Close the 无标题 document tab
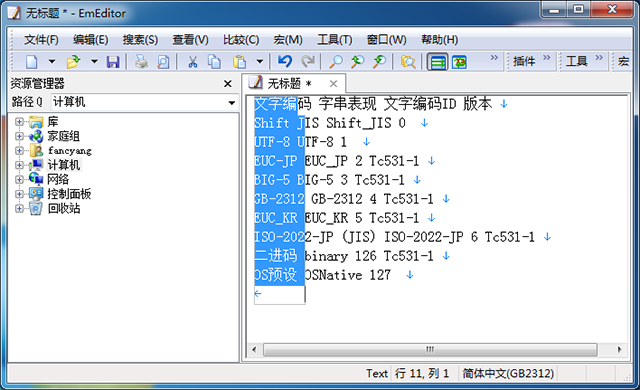 333,84
